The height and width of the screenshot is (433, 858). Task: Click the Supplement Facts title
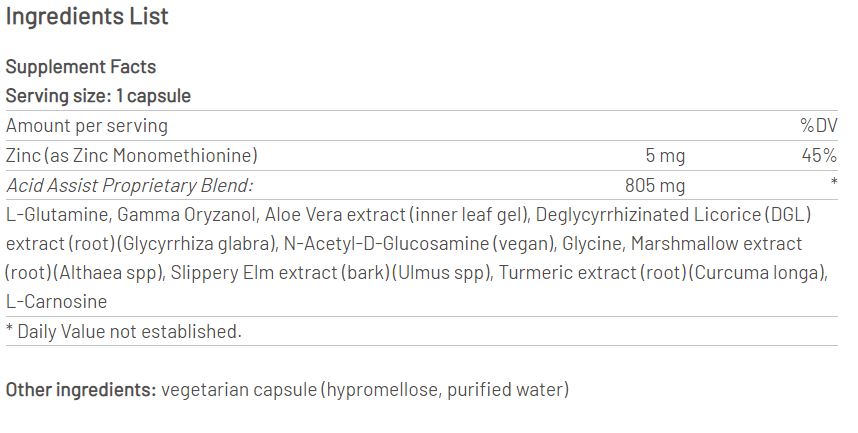(x=81, y=67)
